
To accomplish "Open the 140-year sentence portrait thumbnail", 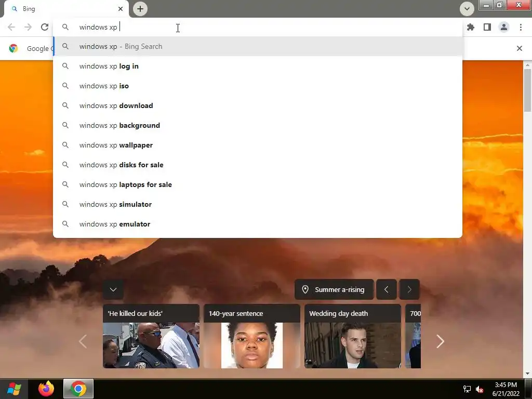I will (252, 345).
